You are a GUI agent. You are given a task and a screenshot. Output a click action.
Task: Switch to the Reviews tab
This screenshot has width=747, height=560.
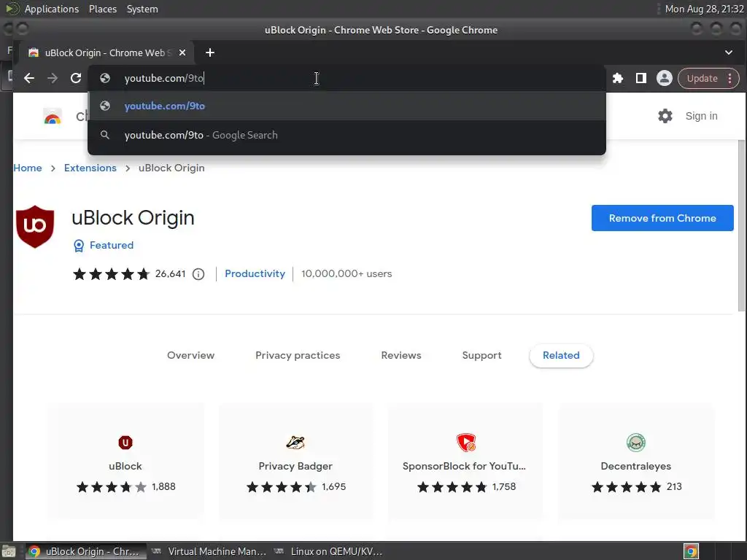(401, 356)
